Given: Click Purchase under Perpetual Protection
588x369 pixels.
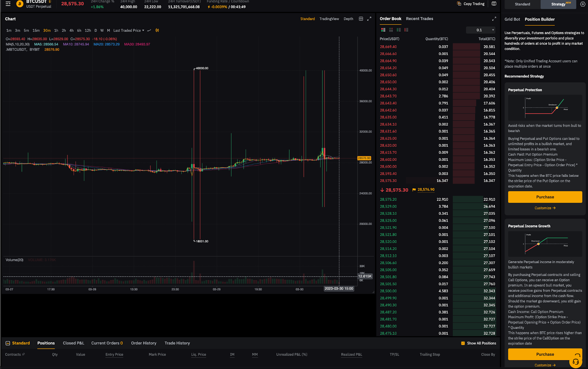Looking at the screenshot, I should pyautogui.click(x=545, y=197).
